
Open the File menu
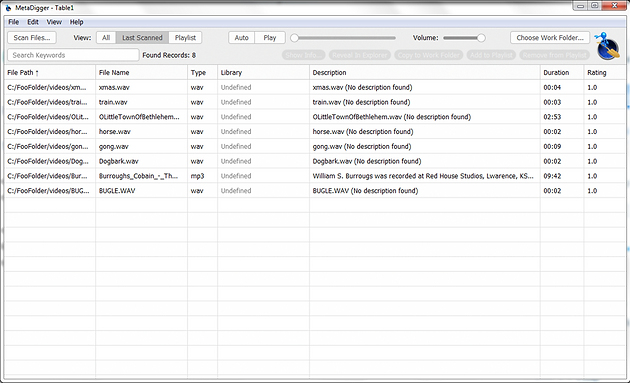(x=13, y=22)
